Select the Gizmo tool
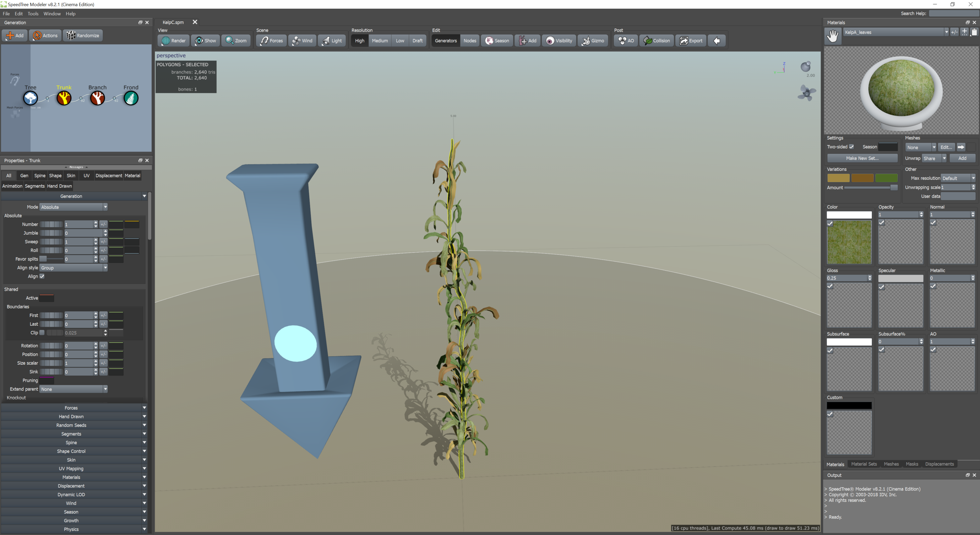980x535 pixels. [x=593, y=40]
